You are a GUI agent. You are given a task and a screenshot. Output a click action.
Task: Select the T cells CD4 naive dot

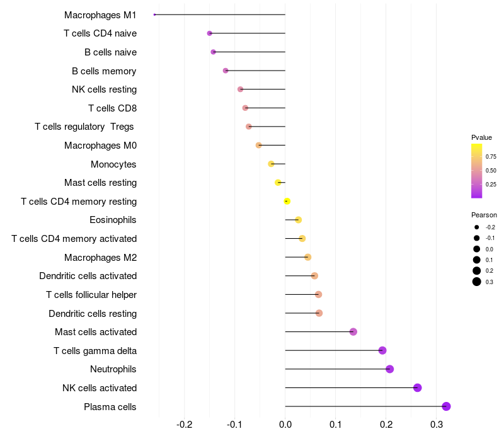click(209, 33)
